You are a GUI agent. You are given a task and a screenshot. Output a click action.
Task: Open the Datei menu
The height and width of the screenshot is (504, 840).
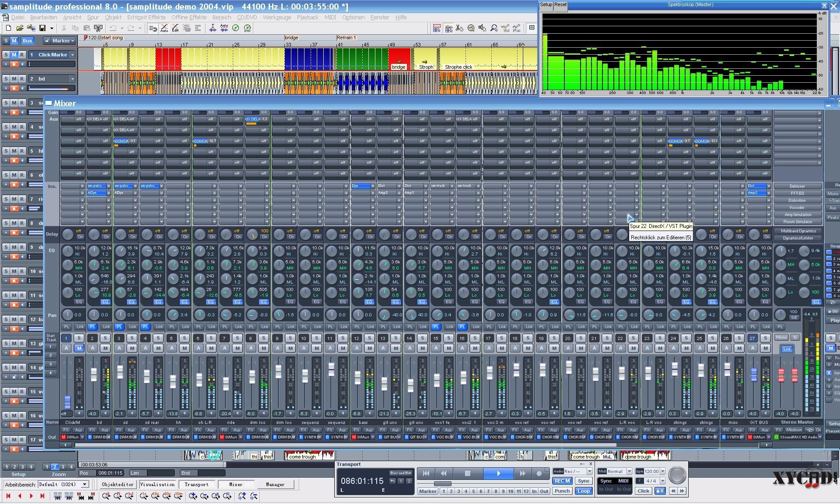(x=17, y=17)
